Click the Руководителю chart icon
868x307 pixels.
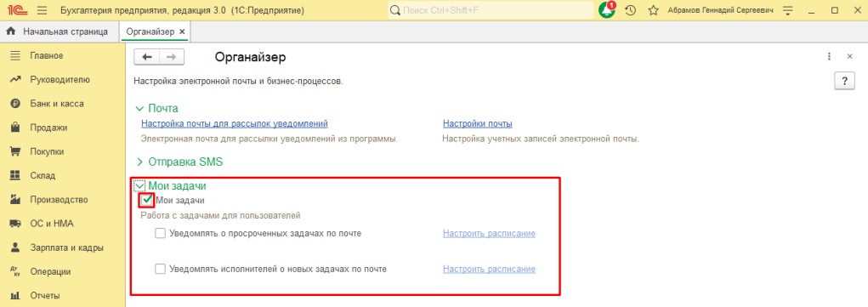(15, 80)
